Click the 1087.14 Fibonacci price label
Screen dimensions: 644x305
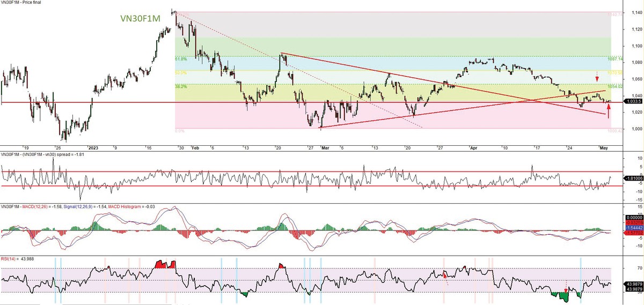[x=616, y=59]
